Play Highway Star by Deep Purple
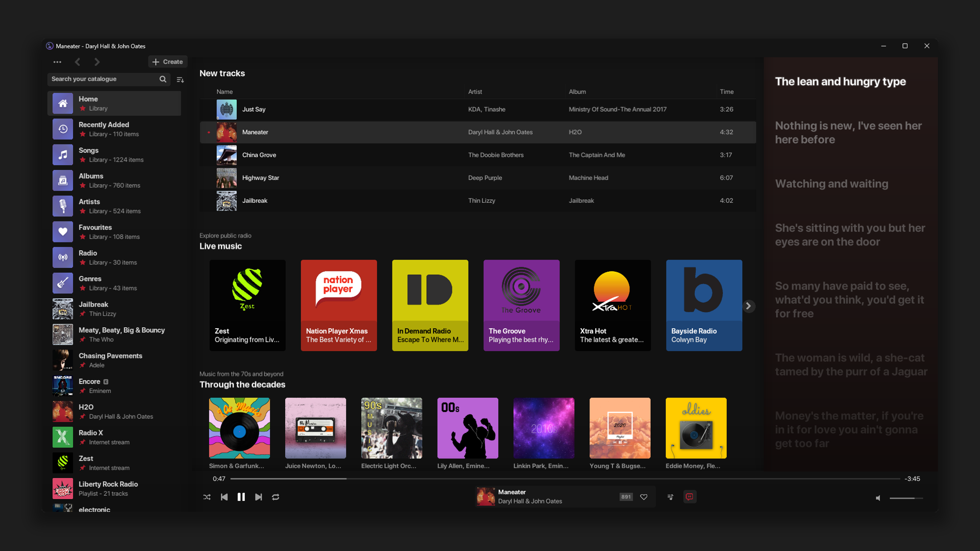980x551 pixels. tap(260, 178)
